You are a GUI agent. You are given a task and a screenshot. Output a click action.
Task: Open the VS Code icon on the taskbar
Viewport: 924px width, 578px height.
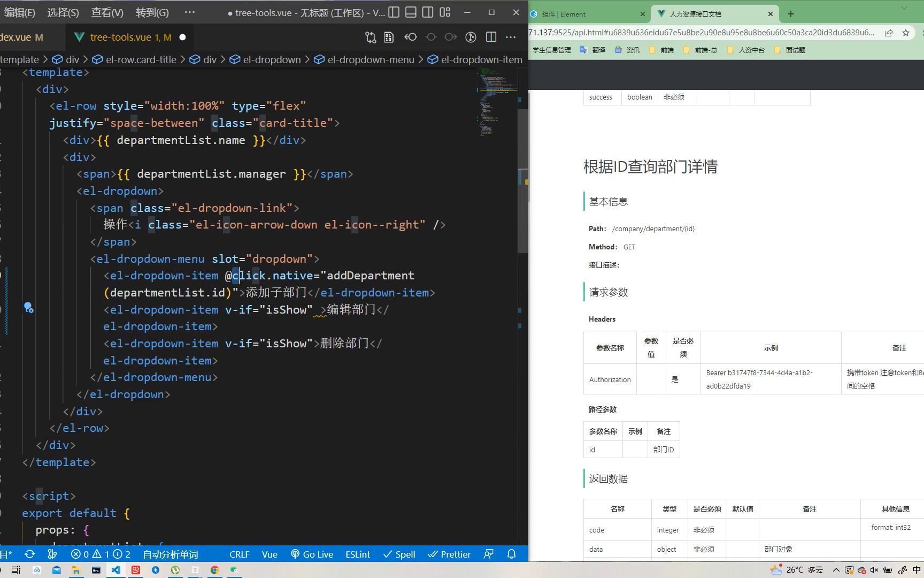[x=116, y=570]
